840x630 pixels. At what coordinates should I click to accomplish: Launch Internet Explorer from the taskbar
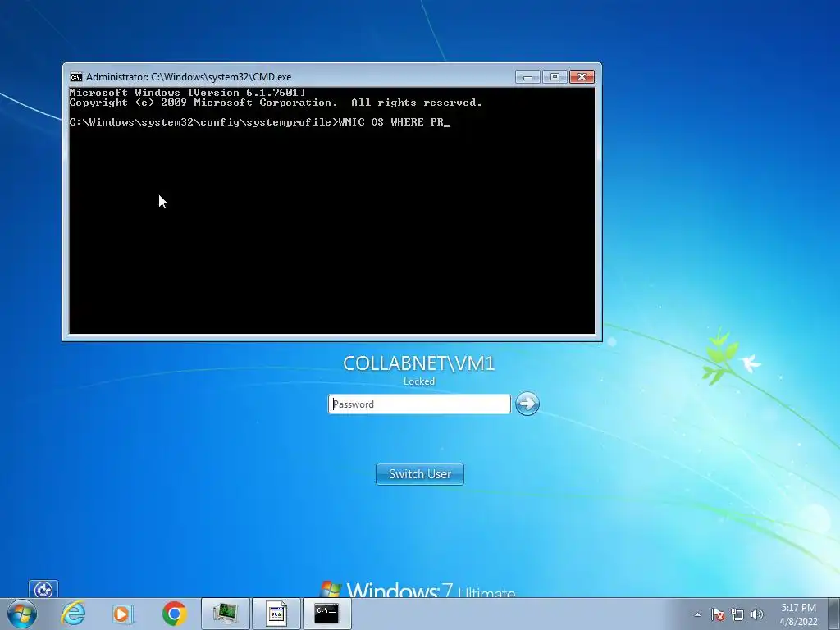73,614
